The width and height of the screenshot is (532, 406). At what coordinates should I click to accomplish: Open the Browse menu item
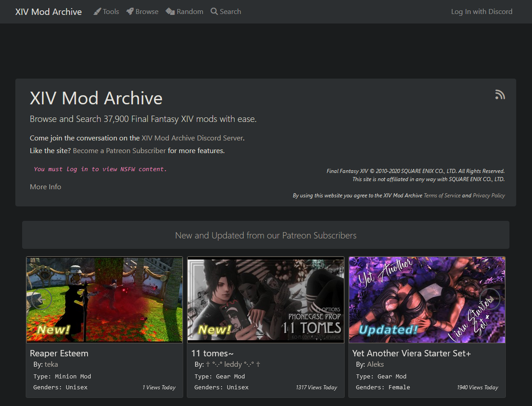(x=143, y=12)
